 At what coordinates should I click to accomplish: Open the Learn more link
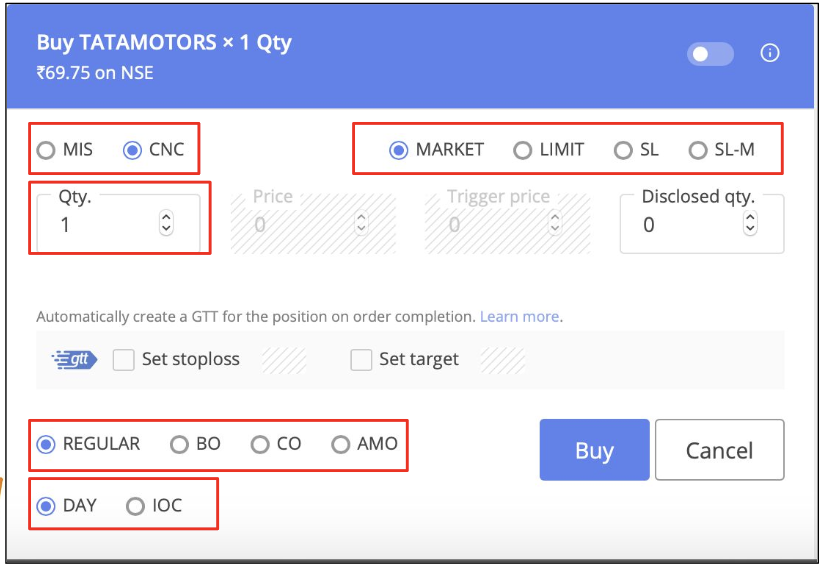(519, 316)
